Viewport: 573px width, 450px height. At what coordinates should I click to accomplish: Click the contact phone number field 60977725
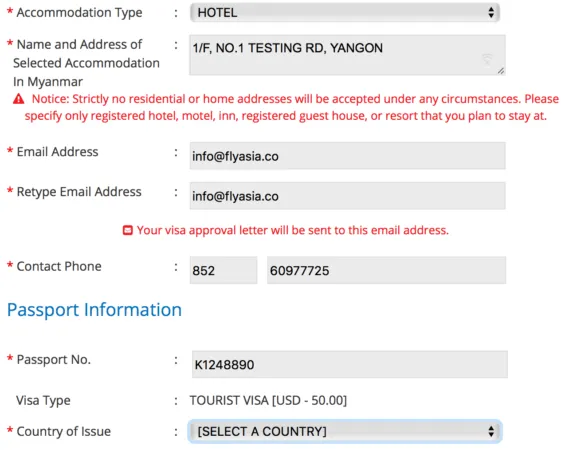386,270
